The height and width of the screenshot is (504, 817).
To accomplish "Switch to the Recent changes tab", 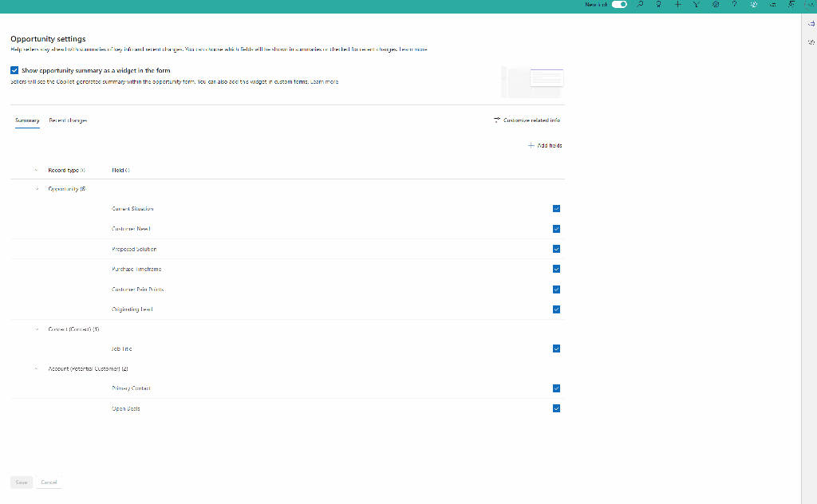I will click(x=68, y=120).
